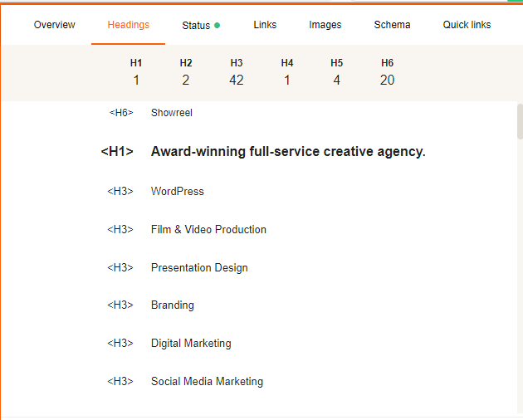This screenshot has height=420, width=523.
Task: Click the <H3> tag beside WordPress
Action: pos(120,191)
